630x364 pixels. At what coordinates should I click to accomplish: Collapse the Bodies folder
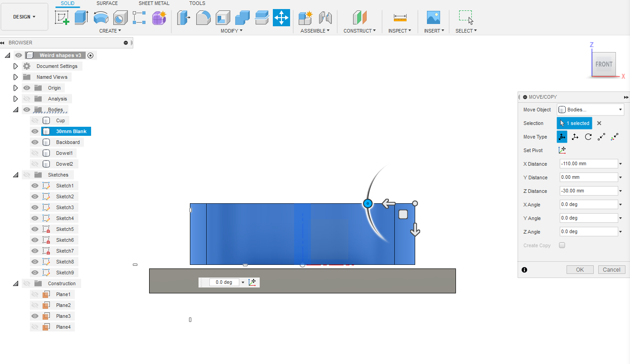(x=16, y=110)
